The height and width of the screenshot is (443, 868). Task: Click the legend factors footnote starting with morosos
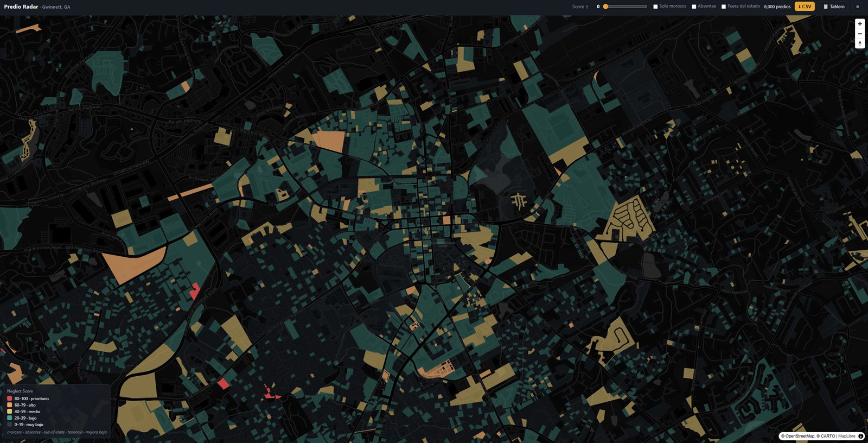57,432
